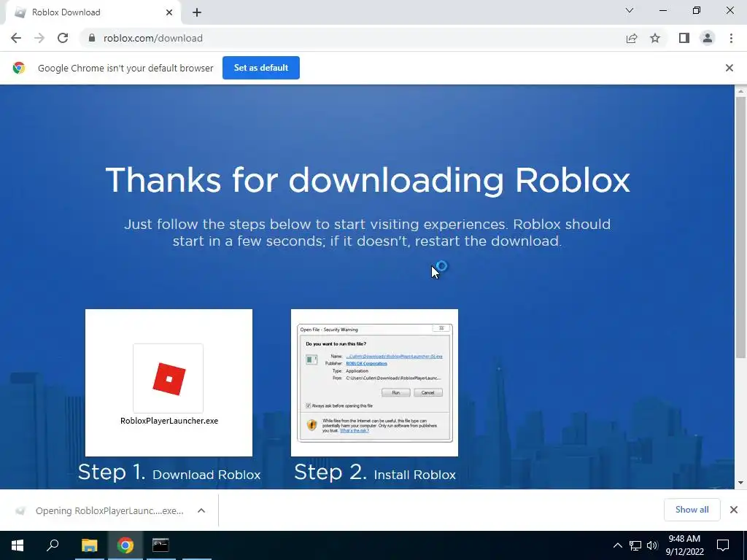Open Chrome's three-dot menu

[x=731, y=38]
